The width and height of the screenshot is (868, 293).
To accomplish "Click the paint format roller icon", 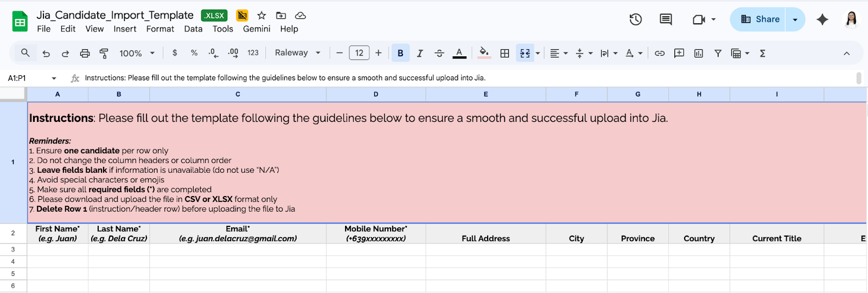I will coord(104,53).
